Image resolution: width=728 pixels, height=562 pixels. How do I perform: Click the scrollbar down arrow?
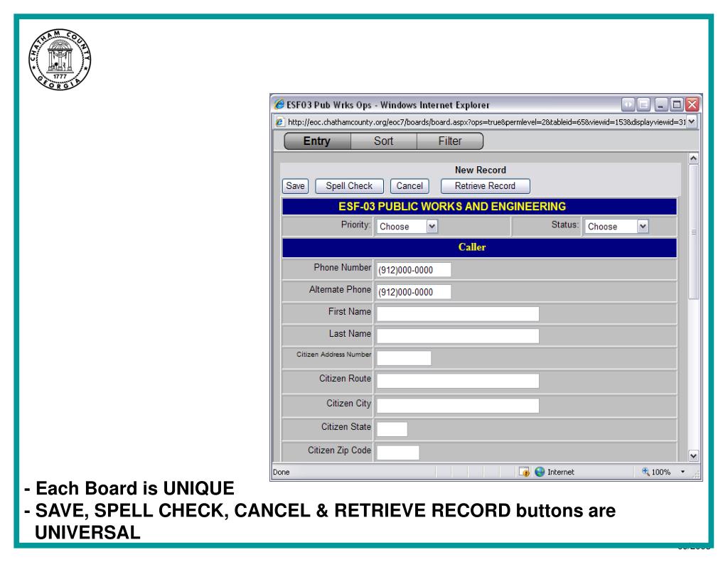(693, 455)
